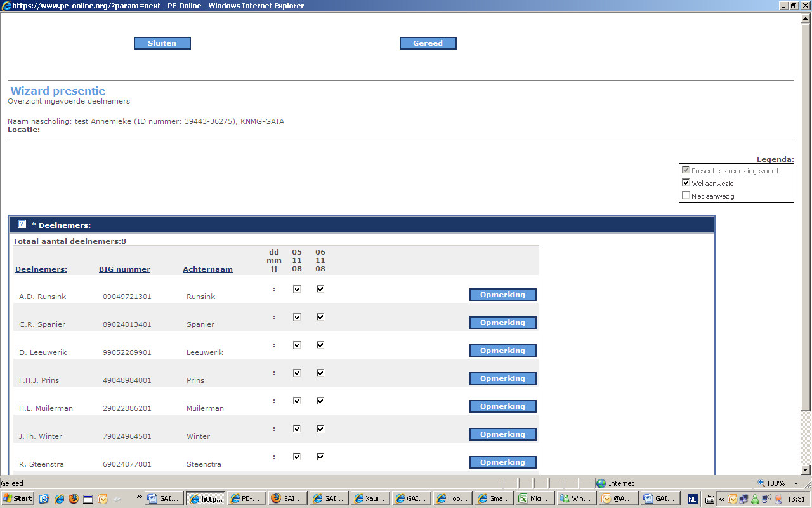This screenshot has width=812, height=508.
Task: Click the Gereed button
Action: pyautogui.click(x=428, y=43)
